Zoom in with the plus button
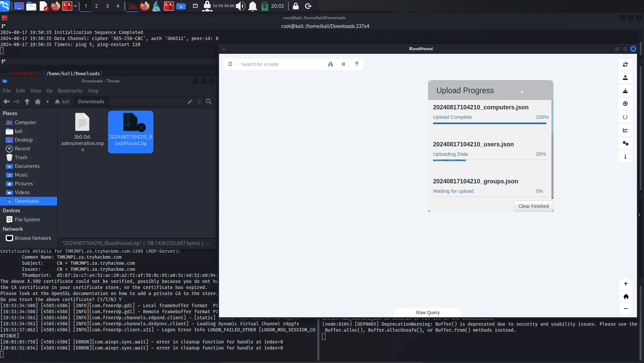 (625, 284)
